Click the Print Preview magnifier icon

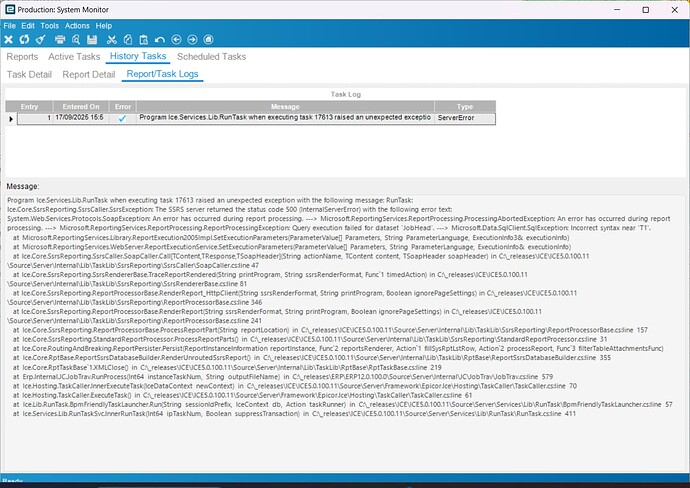pos(76,40)
